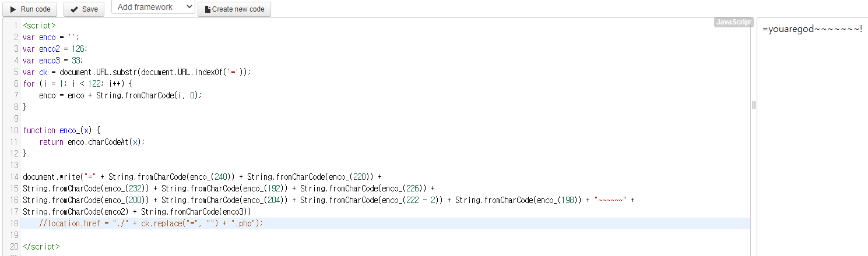868x256 pixels.
Task: Click the pane splitter handle
Action: 753,105
